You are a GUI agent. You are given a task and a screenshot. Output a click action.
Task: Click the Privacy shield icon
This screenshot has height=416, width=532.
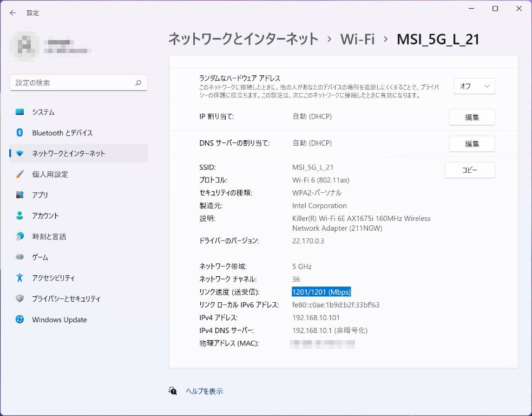pyautogui.click(x=20, y=298)
